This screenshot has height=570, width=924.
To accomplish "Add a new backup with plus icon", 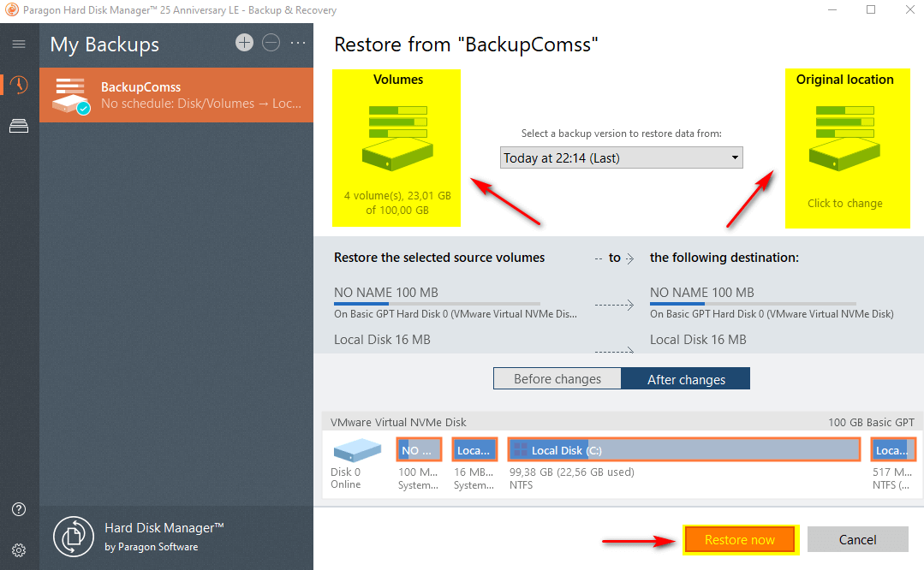I will [x=245, y=43].
